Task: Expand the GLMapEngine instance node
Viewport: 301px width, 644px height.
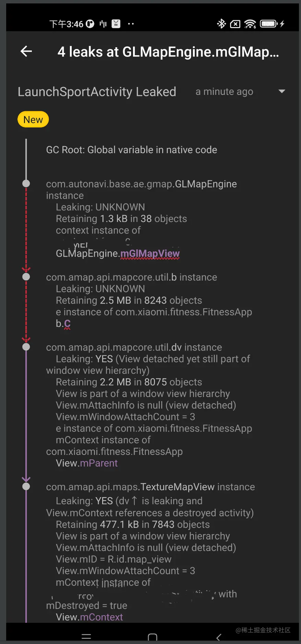Action: tap(141, 184)
